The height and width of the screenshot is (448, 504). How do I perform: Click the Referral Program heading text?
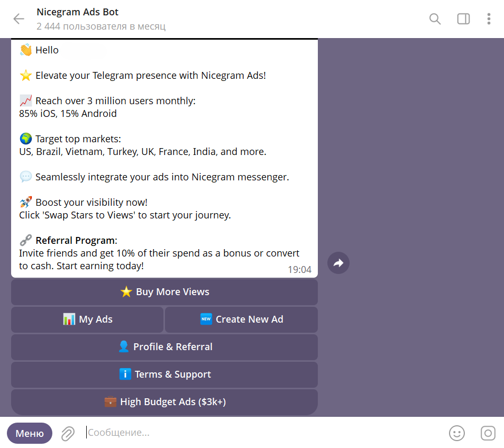pos(77,240)
